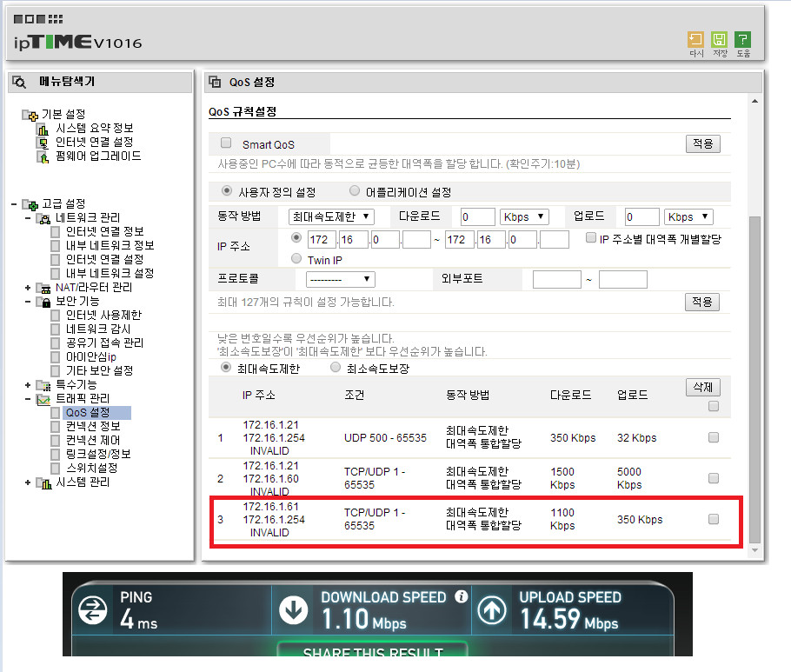Image resolution: width=791 pixels, height=672 pixels.
Task: Check the checkbox for rule 1
Action: [714, 437]
